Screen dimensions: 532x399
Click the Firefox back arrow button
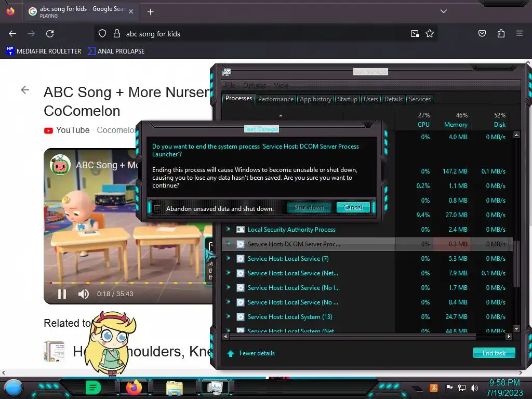[12, 34]
